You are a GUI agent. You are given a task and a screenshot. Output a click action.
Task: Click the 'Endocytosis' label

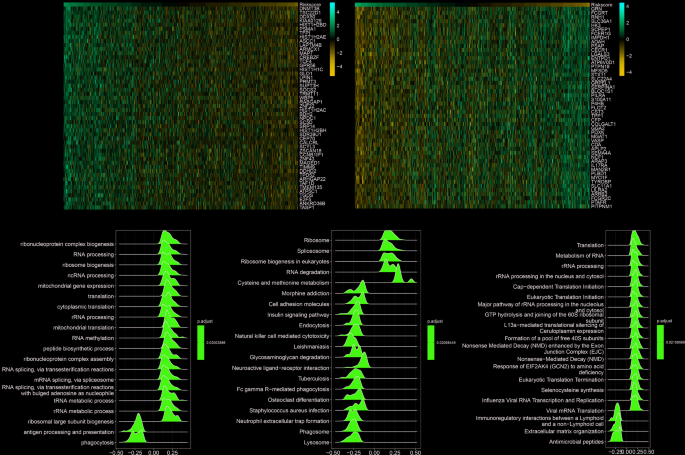pos(315,325)
